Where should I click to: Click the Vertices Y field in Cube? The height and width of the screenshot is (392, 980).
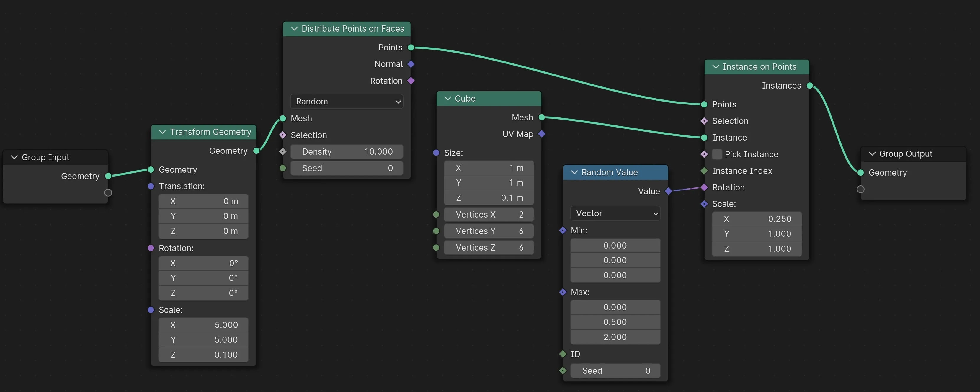489,231
